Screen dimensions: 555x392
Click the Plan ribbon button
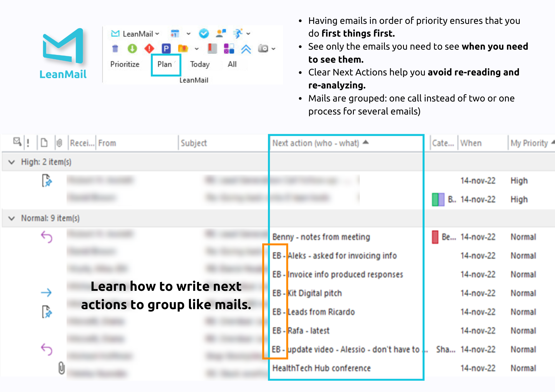[x=165, y=64]
